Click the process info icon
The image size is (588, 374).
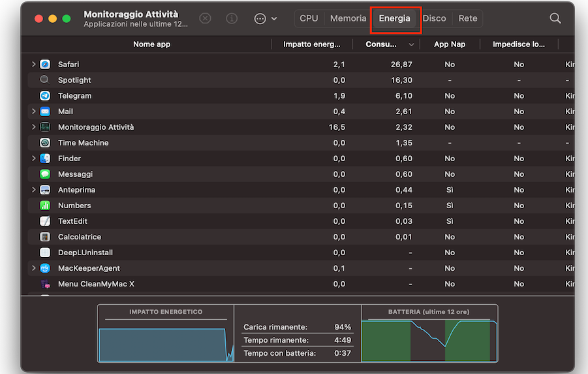pos(232,18)
